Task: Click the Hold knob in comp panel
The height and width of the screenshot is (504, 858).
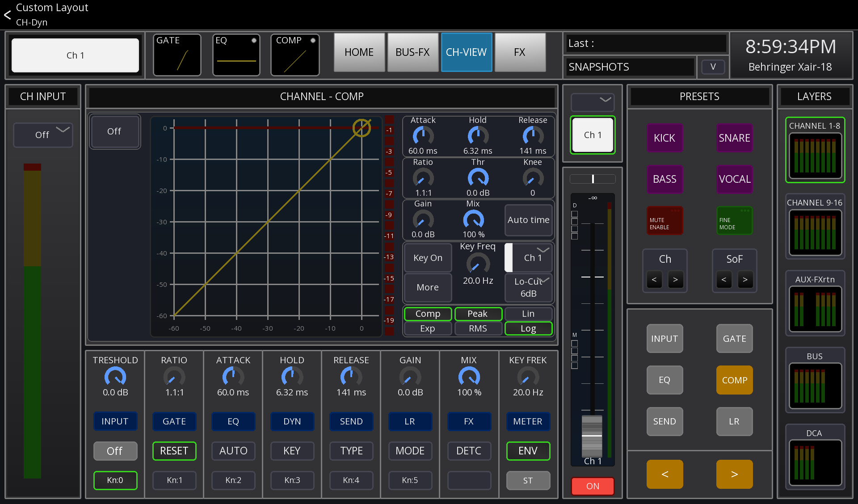Action: 478,136
